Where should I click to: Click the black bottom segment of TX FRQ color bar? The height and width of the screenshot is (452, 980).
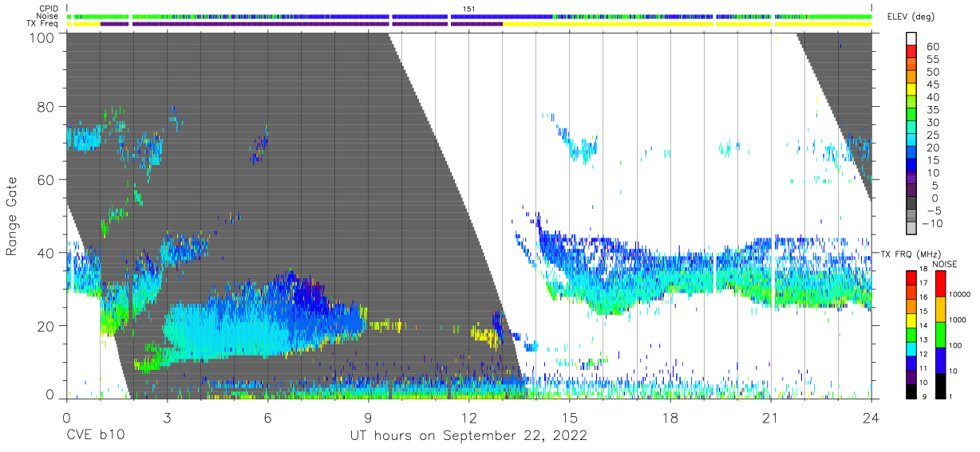pyautogui.click(x=911, y=391)
